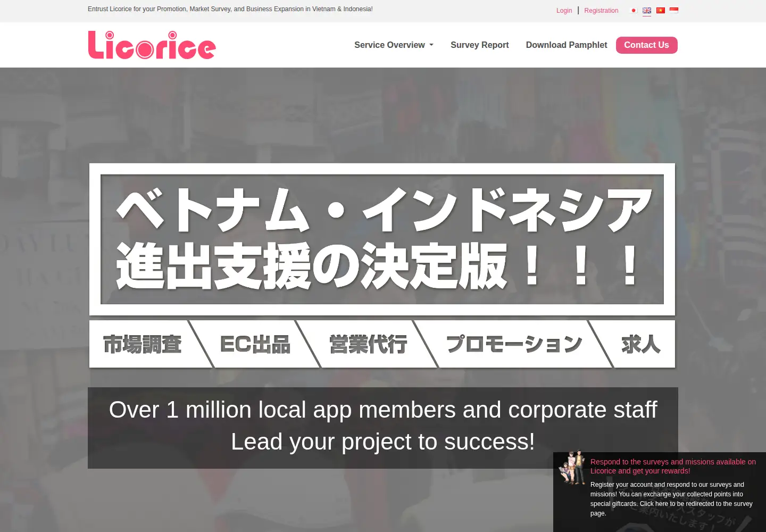Switch site language to Japanese flag
Image resolution: width=766 pixels, height=532 pixels.
pos(633,11)
